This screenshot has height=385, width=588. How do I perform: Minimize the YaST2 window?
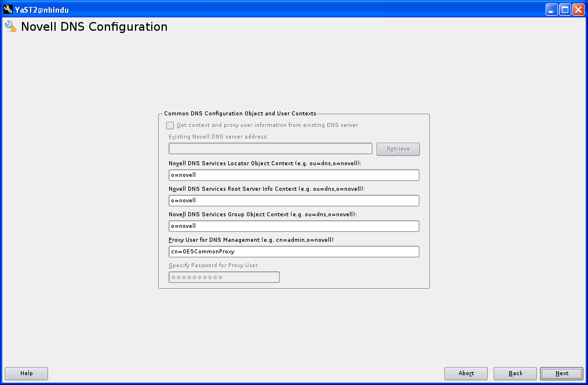tap(552, 9)
